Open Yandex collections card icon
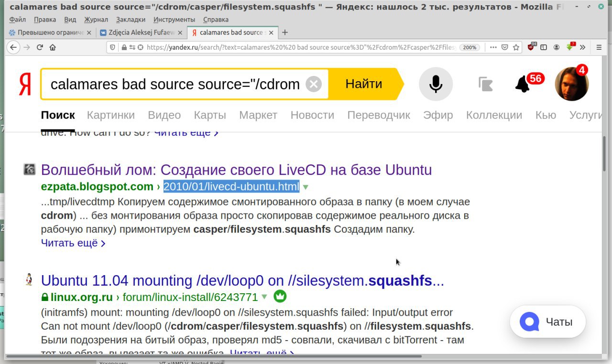This screenshot has height=364, width=612. [x=485, y=84]
